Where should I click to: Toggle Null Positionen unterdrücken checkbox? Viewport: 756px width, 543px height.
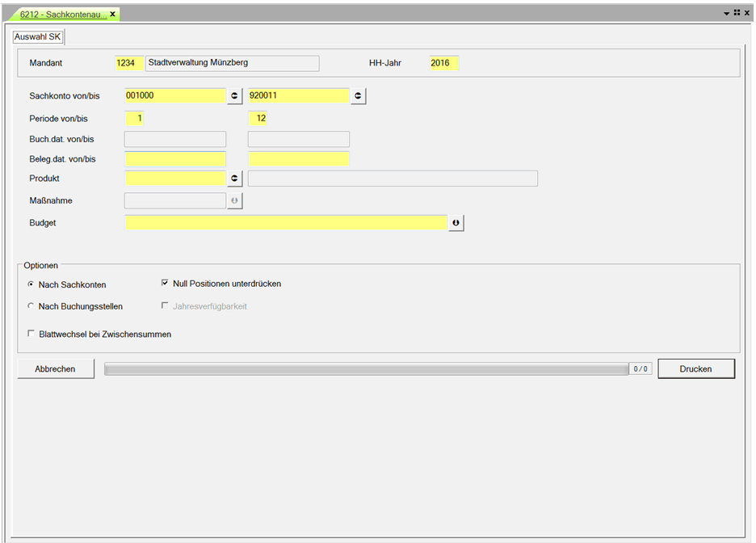point(166,284)
